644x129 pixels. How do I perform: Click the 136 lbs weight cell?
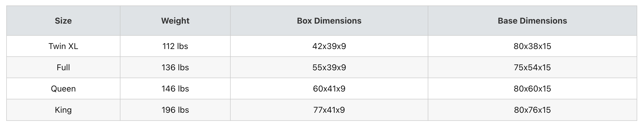(x=175, y=67)
